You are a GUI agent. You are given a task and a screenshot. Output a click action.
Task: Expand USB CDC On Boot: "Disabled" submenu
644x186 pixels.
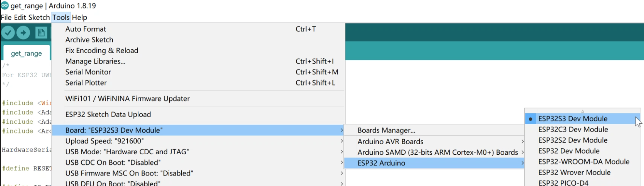[198, 163]
